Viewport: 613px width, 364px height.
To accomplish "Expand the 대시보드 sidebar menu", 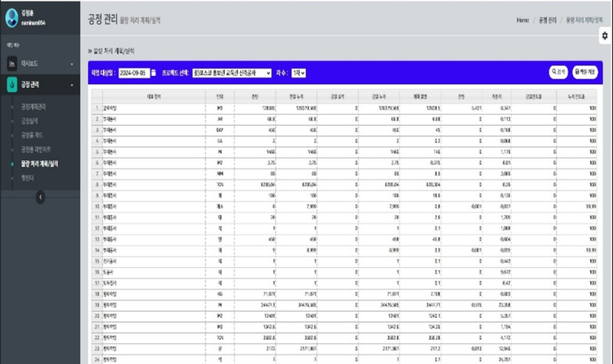I will (x=72, y=64).
